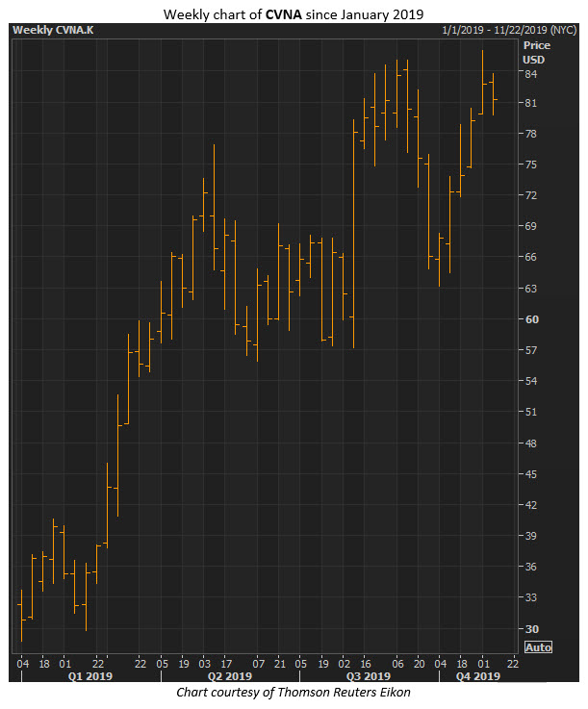The image size is (588, 709).
Task: Click the Auto scale button
Action: (538, 647)
